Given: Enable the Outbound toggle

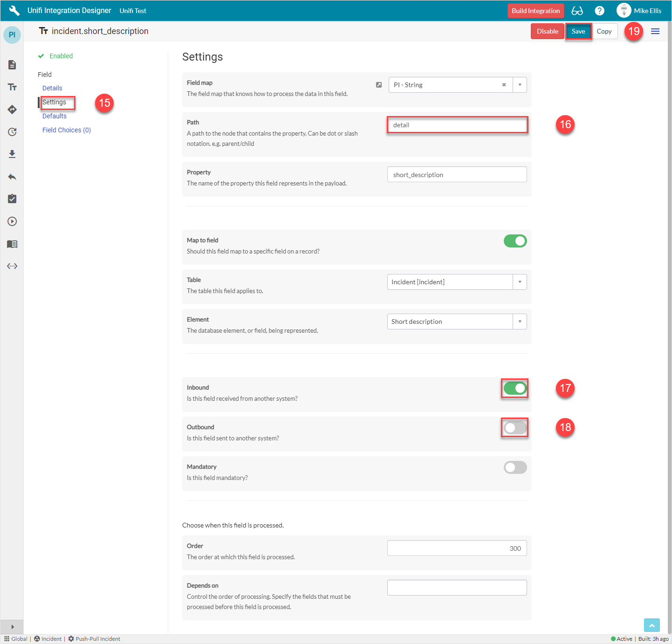Looking at the screenshot, I should tap(515, 428).
